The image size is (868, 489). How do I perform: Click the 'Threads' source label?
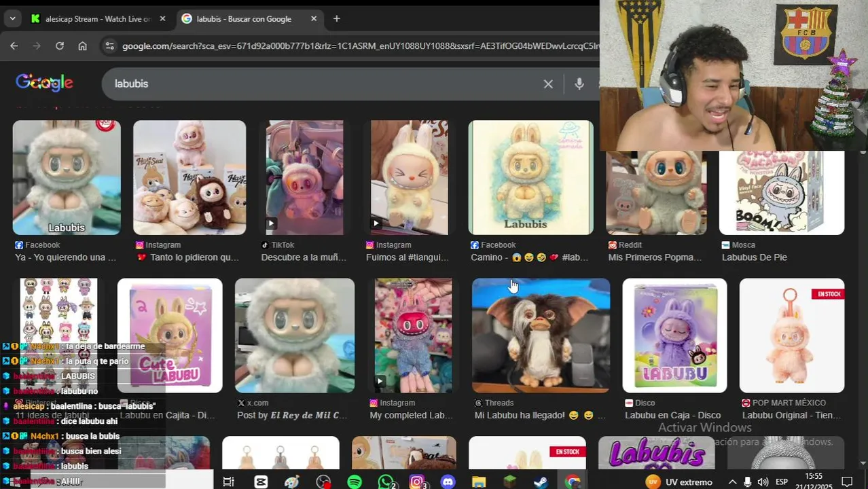[x=499, y=403]
